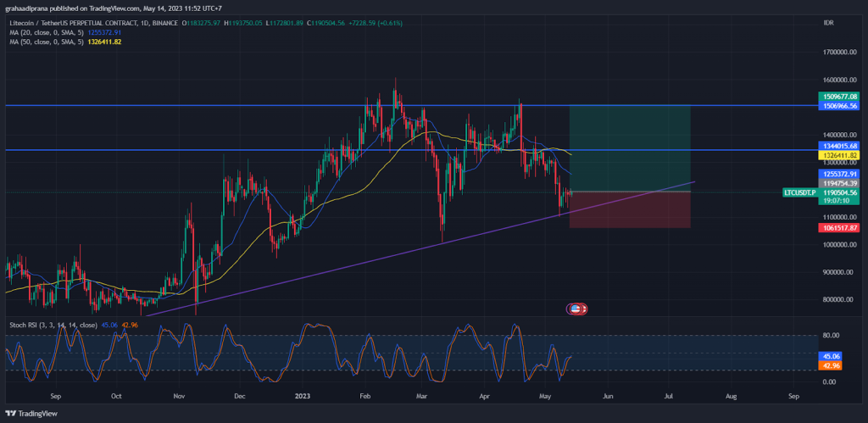
Task: Click the 1255372.91 axis price label
Action: (x=839, y=173)
